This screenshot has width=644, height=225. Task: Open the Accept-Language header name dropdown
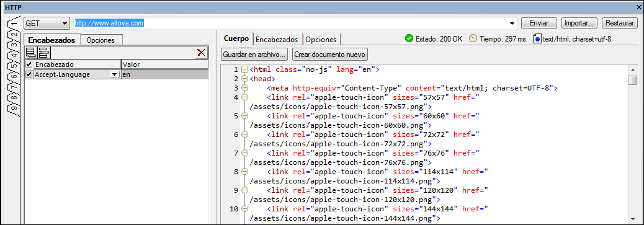point(114,75)
